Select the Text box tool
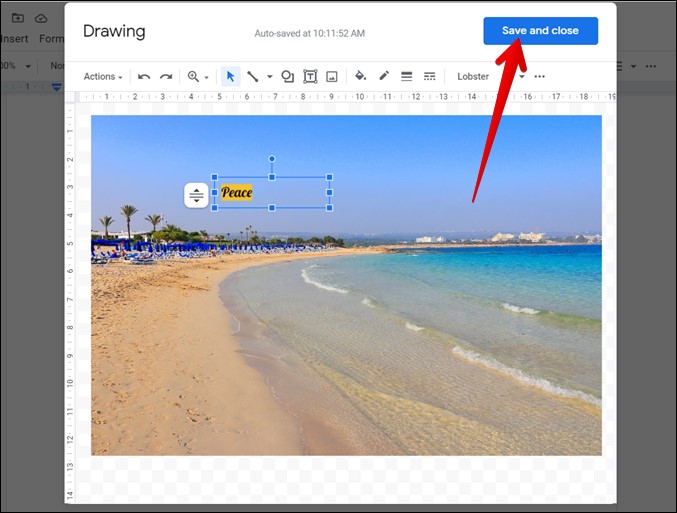677x513 pixels. coord(310,77)
